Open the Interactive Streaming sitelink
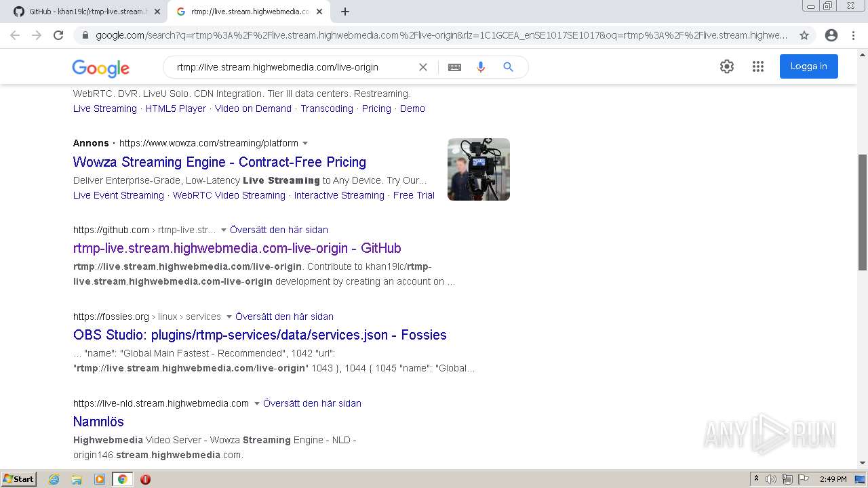 pos(339,195)
